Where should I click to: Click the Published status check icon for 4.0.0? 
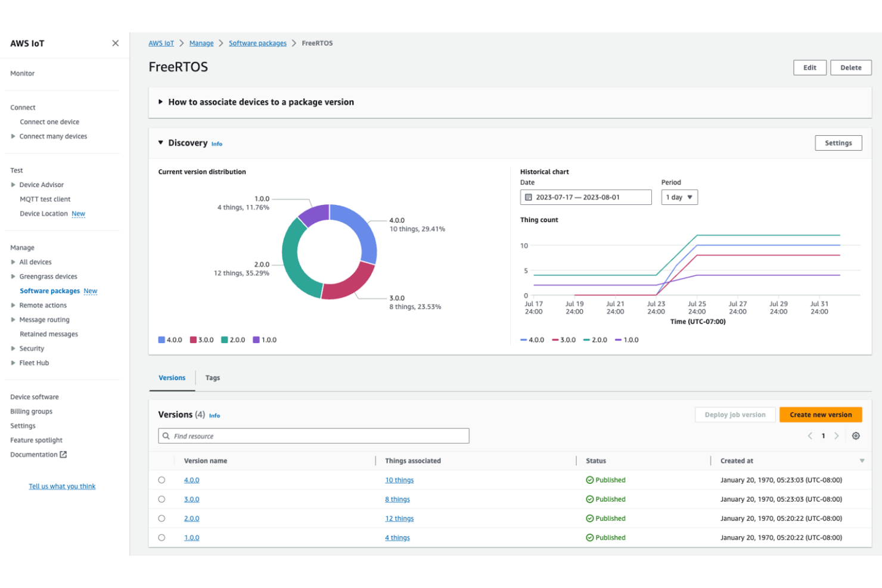pyautogui.click(x=589, y=480)
